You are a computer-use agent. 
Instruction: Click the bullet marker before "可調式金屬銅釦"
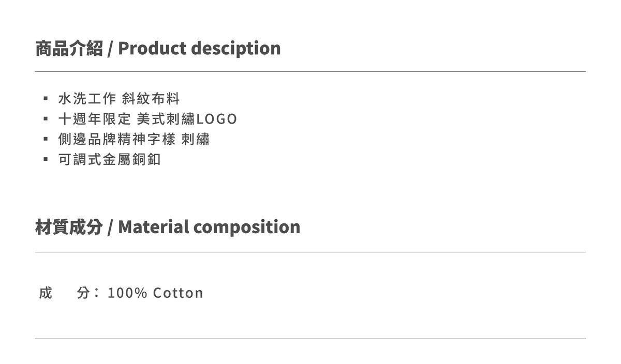46,159
